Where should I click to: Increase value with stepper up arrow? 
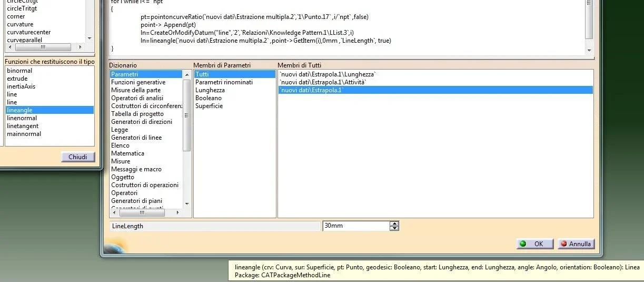(x=394, y=223)
